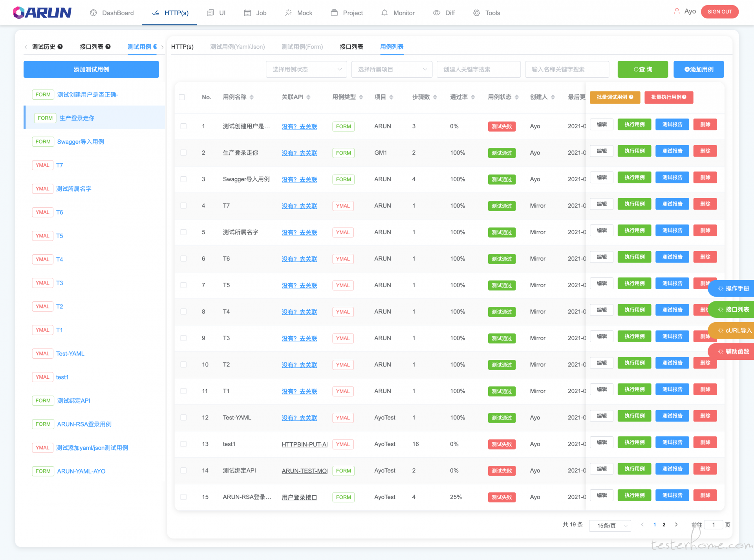The image size is (754, 560).
Task: Click the Job calendar icon
Action: click(x=247, y=13)
